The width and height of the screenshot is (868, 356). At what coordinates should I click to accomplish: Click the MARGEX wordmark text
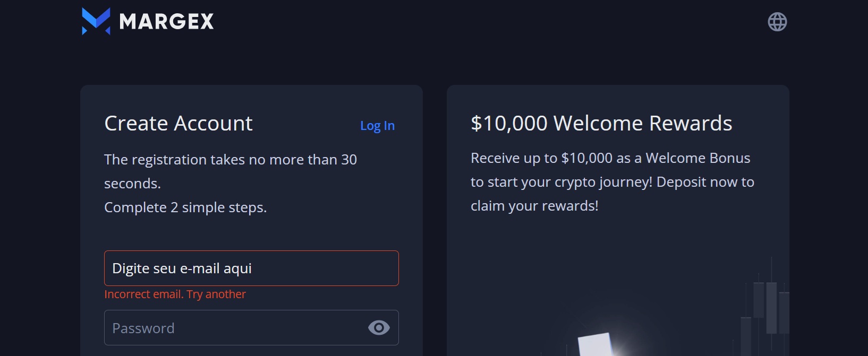166,22
